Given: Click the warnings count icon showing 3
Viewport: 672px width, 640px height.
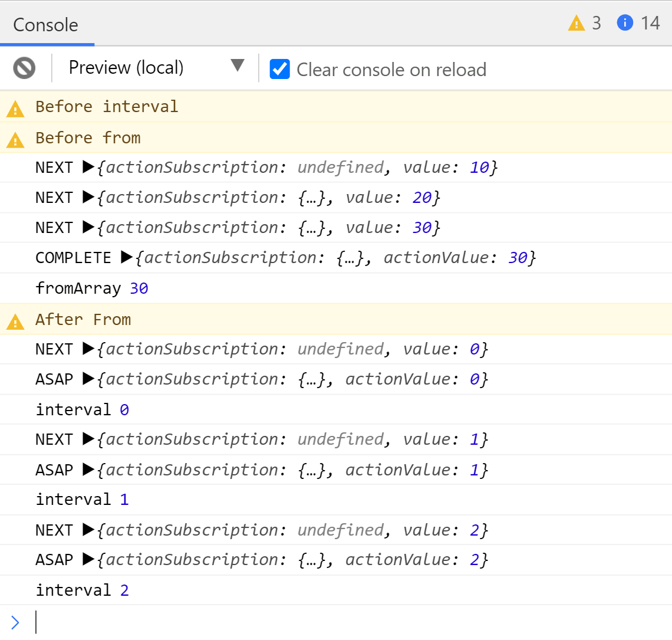Looking at the screenshot, I should 577,23.
